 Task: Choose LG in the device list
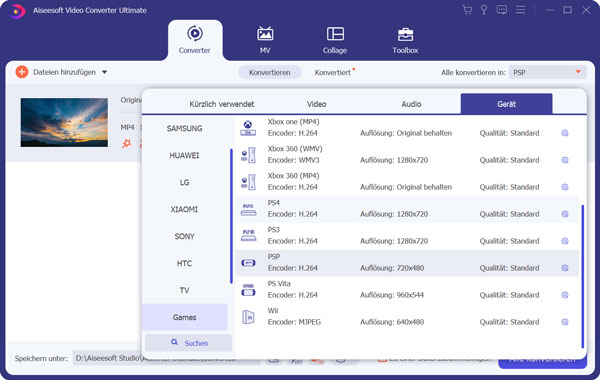tap(184, 183)
